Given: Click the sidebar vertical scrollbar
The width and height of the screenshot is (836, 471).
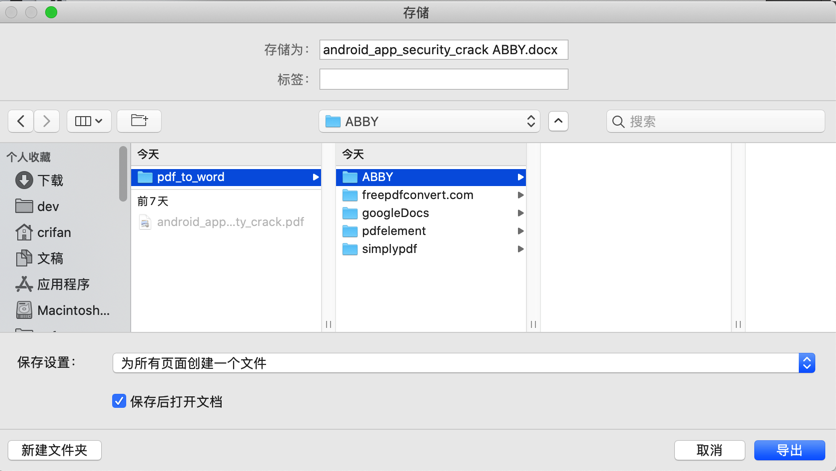Looking at the screenshot, I should pos(123,174).
